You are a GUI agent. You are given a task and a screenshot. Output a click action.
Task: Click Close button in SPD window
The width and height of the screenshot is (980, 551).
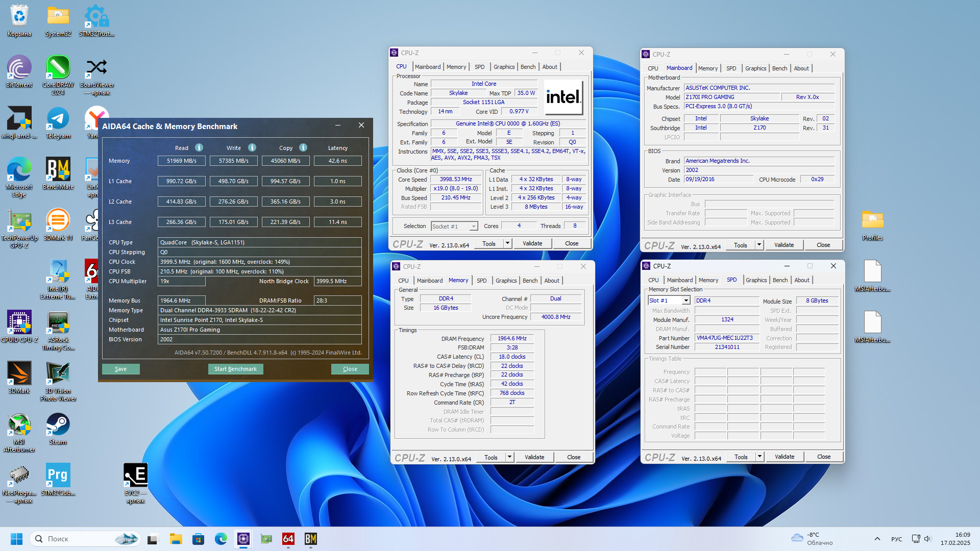(x=824, y=457)
